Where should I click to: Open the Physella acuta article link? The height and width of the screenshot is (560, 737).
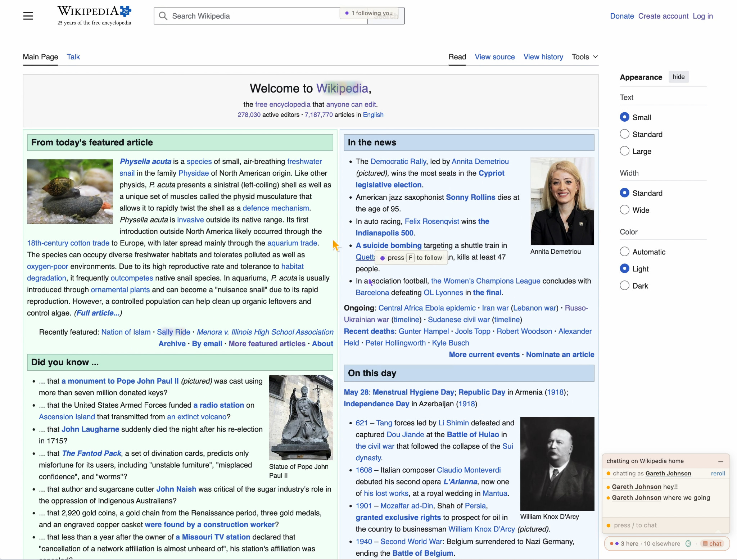tap(145, 161)
